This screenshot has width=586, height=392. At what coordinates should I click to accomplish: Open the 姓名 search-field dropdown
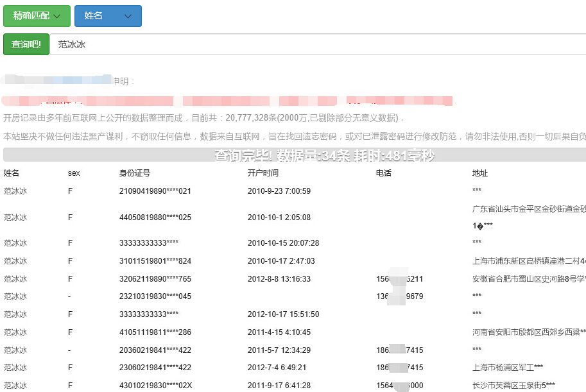click(108, 16)
